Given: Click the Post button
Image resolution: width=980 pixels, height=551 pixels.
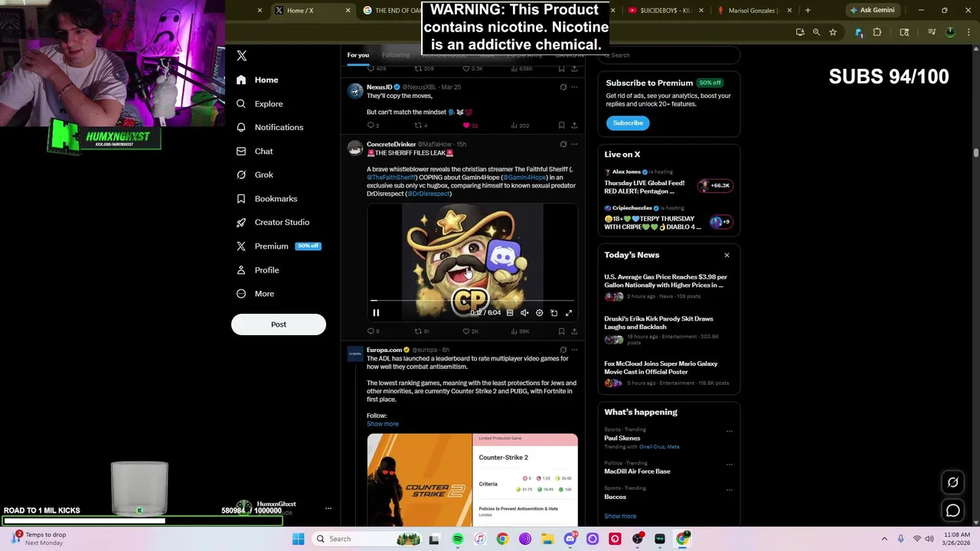Looking at the screenshot, I should 279,324.
